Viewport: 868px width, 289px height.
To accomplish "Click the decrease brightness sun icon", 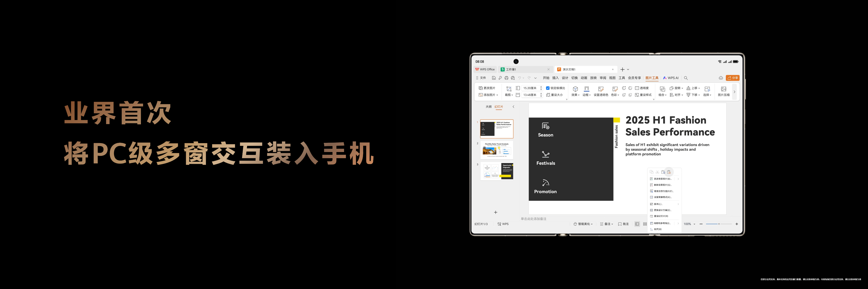I will [630, 95].
